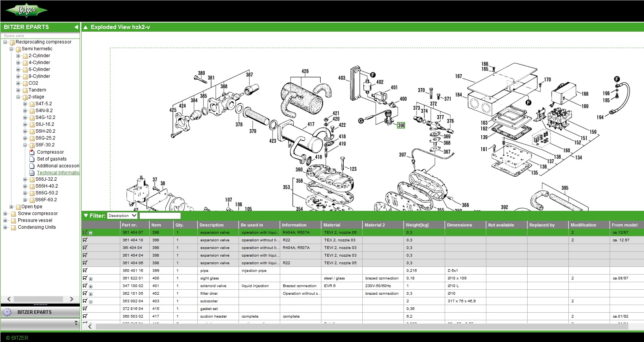Click cart icon for filter drier 362 101 05
This screenshot has width=644, height=342.
[85, 293]
